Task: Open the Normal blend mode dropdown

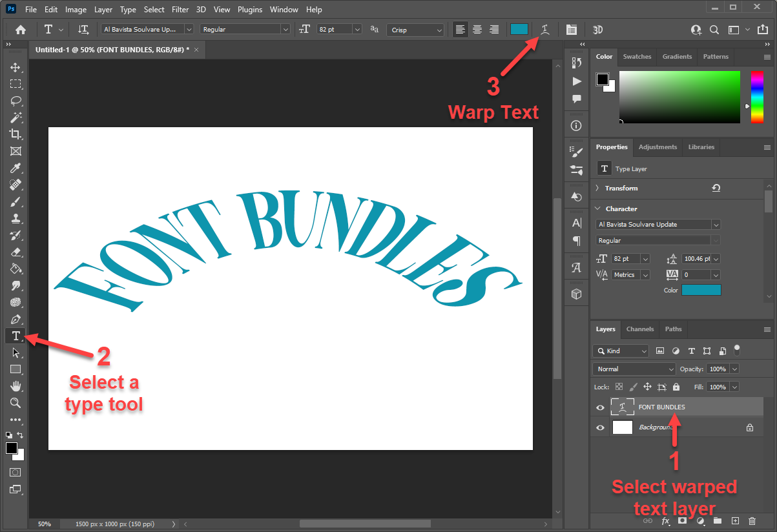Action: click(x=634, y=369)
